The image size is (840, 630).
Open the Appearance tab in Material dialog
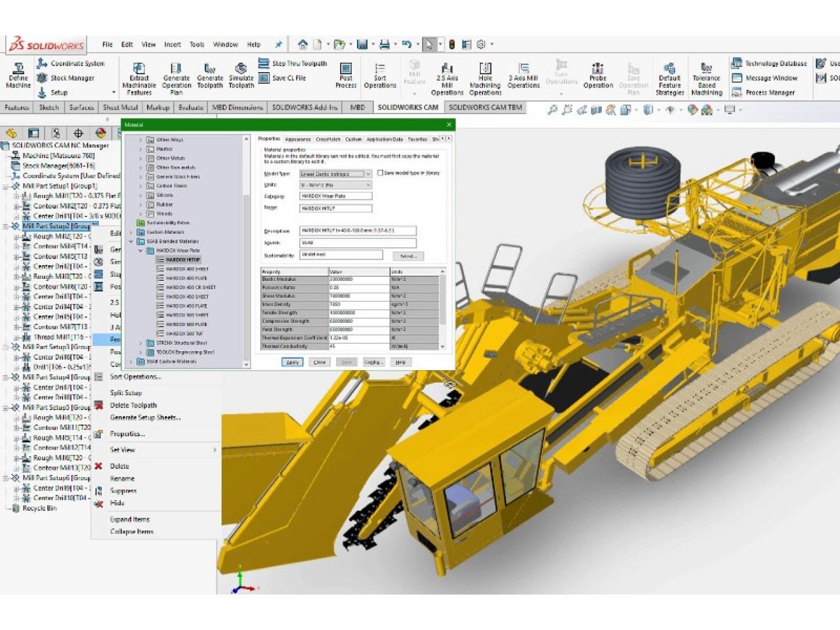point(297,139)
